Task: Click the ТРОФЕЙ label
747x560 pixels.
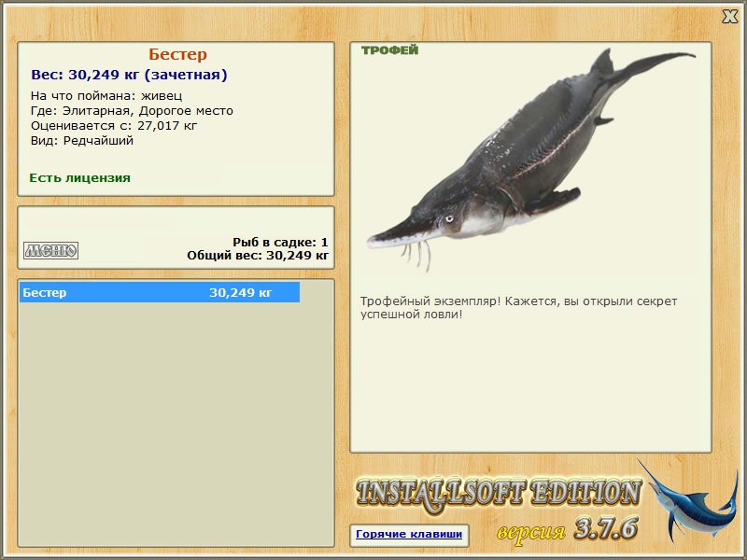Action: [x=389, y=50]
